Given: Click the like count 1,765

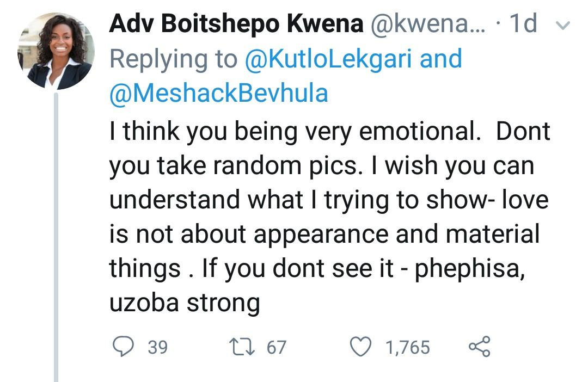Looking at the screenshot, I should tap(408, 347).
